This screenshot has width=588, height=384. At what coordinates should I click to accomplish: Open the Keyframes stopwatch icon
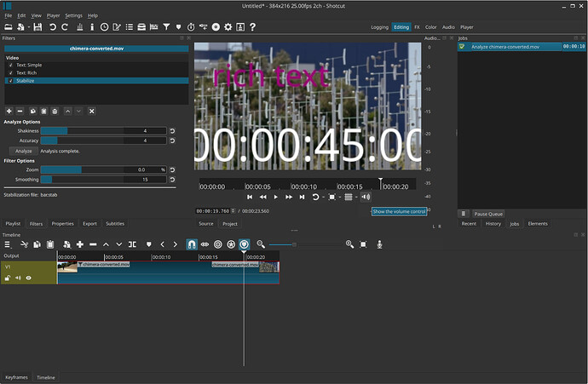(x=191, y=27)
